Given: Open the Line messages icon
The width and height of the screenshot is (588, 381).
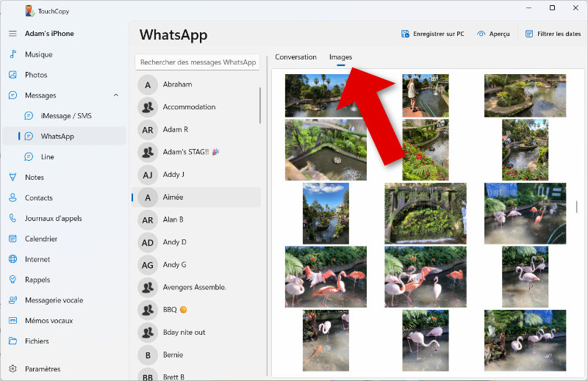Looking at the screenshot, I should click(x=29, y=156).
